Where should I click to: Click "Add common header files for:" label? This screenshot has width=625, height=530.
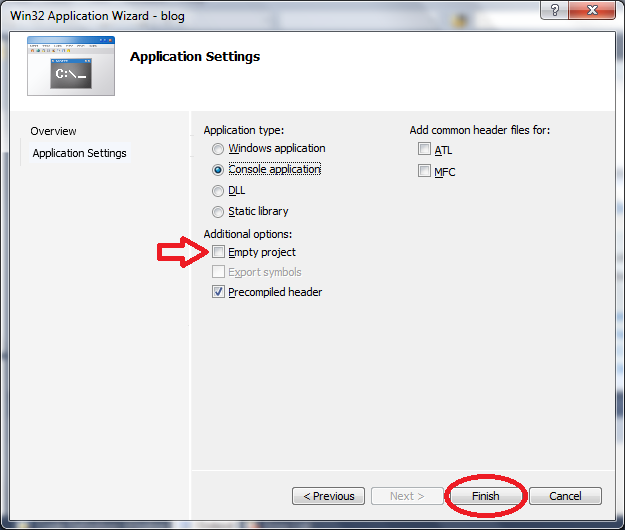[x=480, y=130]
